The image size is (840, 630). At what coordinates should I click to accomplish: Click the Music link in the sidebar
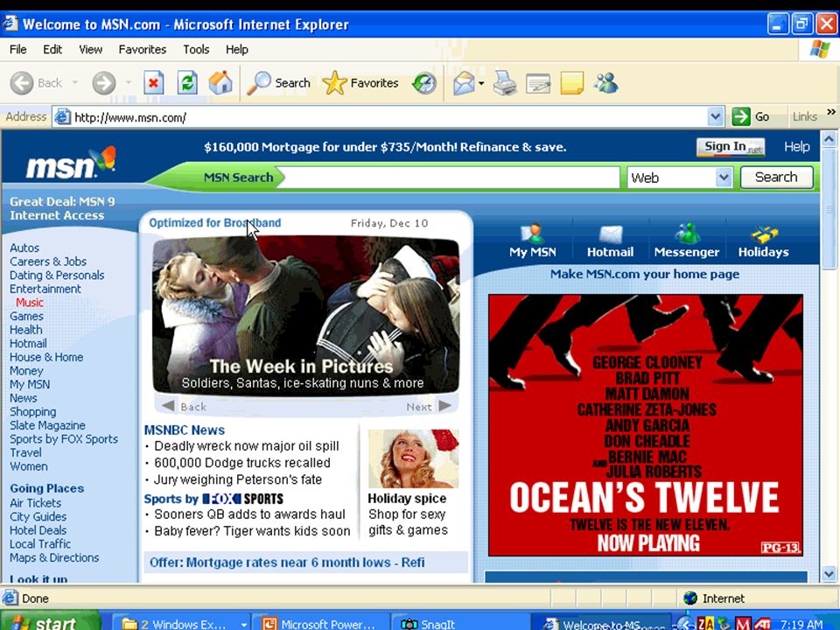30,303
